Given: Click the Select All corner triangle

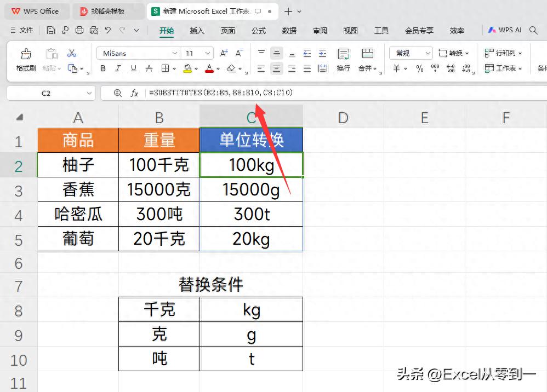Looking at the screenshot, I should (20, 117).
